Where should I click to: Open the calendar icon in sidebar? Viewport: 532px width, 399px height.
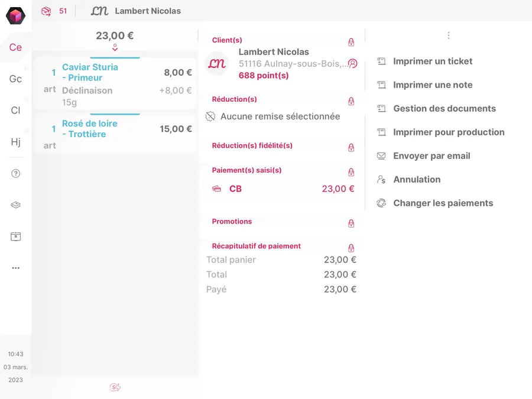(x=16, y=236)
